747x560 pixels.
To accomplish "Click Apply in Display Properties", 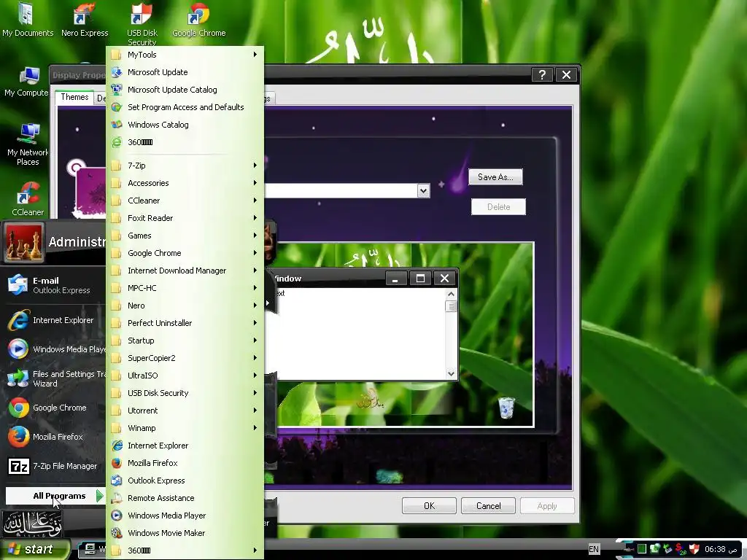I will click(x=547, y=506).
